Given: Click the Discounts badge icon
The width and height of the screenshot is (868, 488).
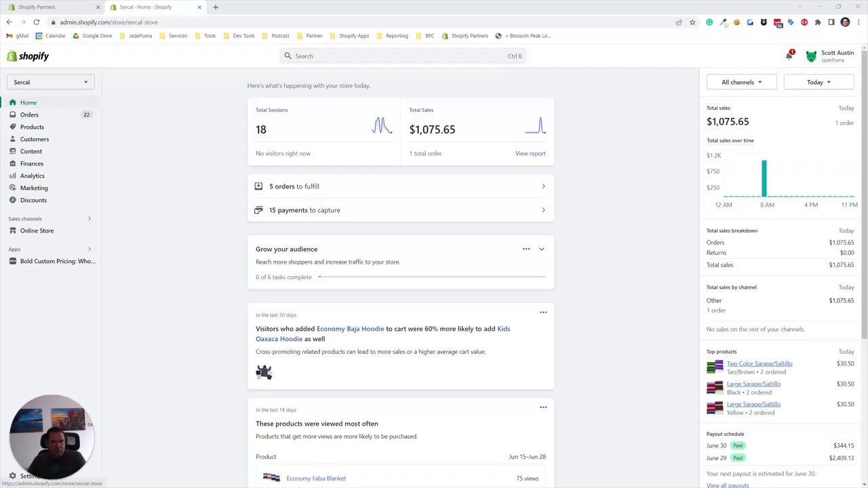Looking at the screenshot, I should 12,200.
